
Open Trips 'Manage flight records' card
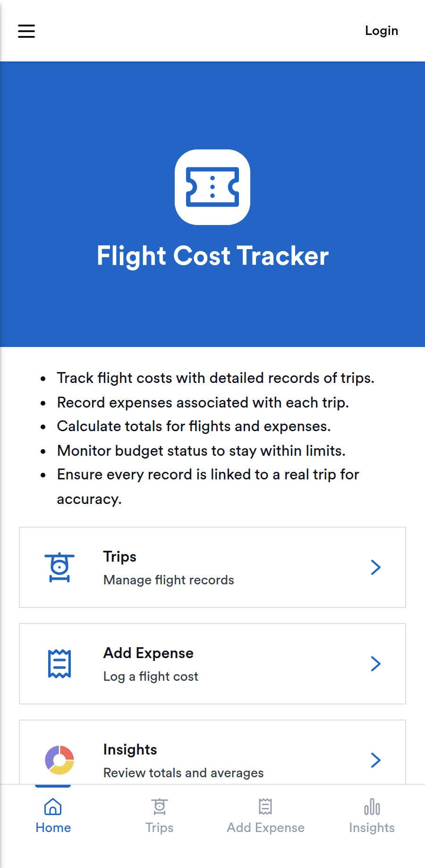click(212, 567)
